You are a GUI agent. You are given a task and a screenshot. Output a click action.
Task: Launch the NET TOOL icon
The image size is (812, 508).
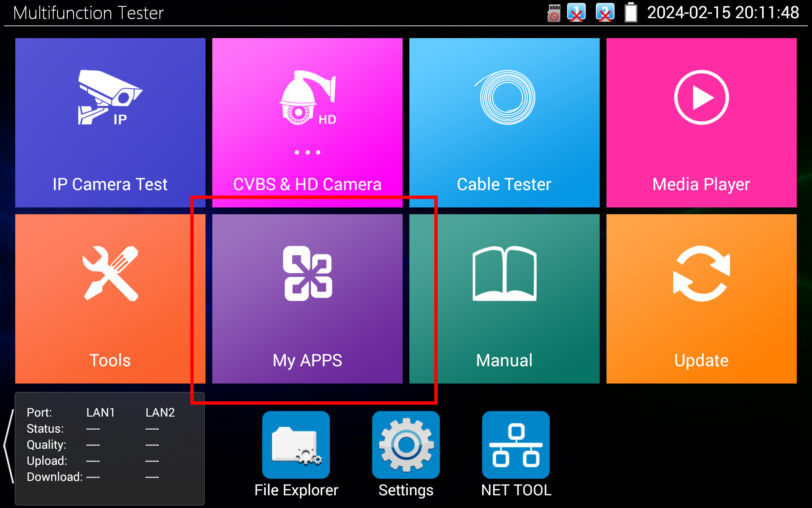click(x=516, y=444)
